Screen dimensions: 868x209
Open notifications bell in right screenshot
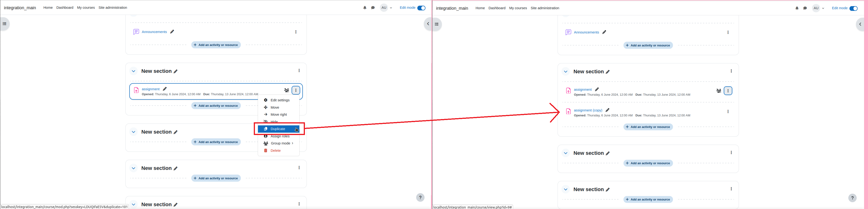click(x=797, y=8)
